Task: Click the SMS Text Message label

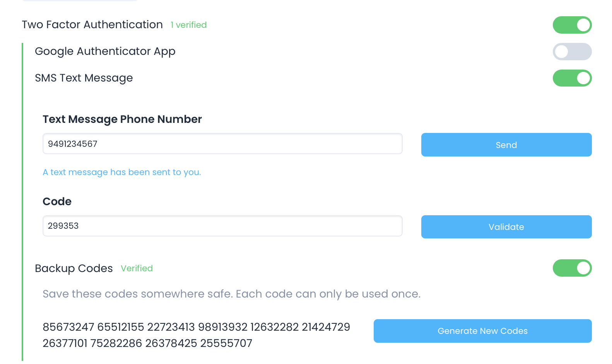Action: tap(84, 78)
